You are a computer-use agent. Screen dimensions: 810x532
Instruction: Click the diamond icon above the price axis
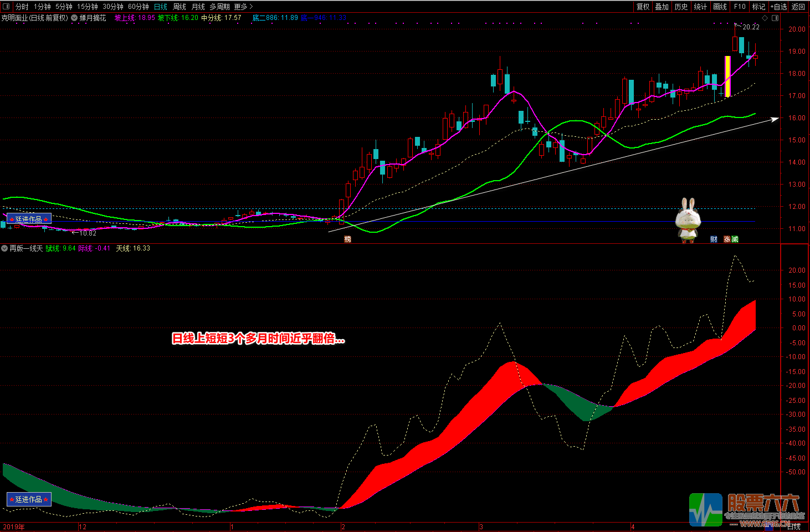click(x=765, y=18)
